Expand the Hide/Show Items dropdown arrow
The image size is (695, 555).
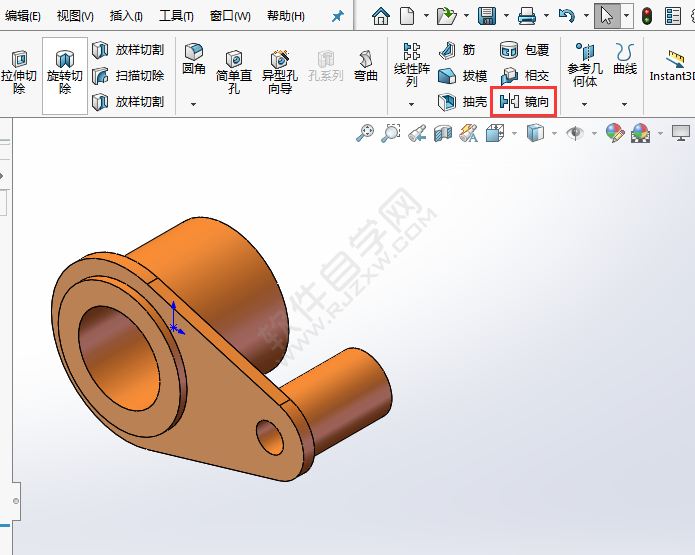click(x=594, y=133)
